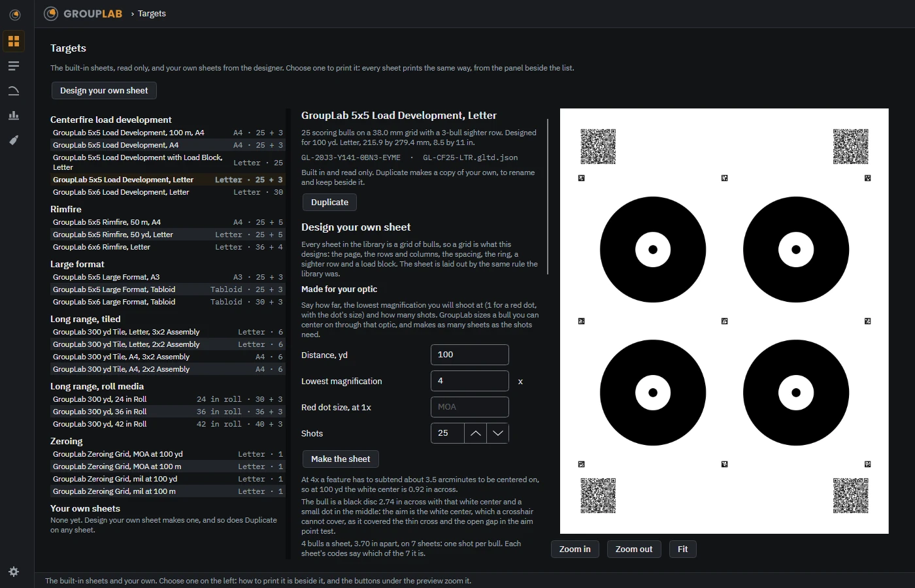Screen dimensions: 915x588
Task: Click the Lowest magnification input field
Action: pos(470,381)
